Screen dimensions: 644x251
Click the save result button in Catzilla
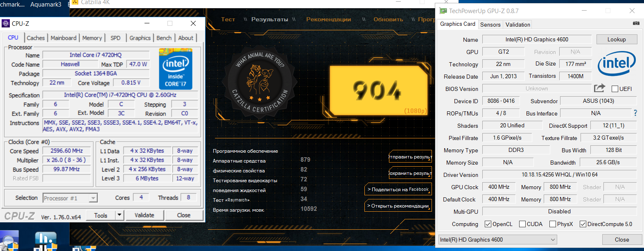[410, 173]
